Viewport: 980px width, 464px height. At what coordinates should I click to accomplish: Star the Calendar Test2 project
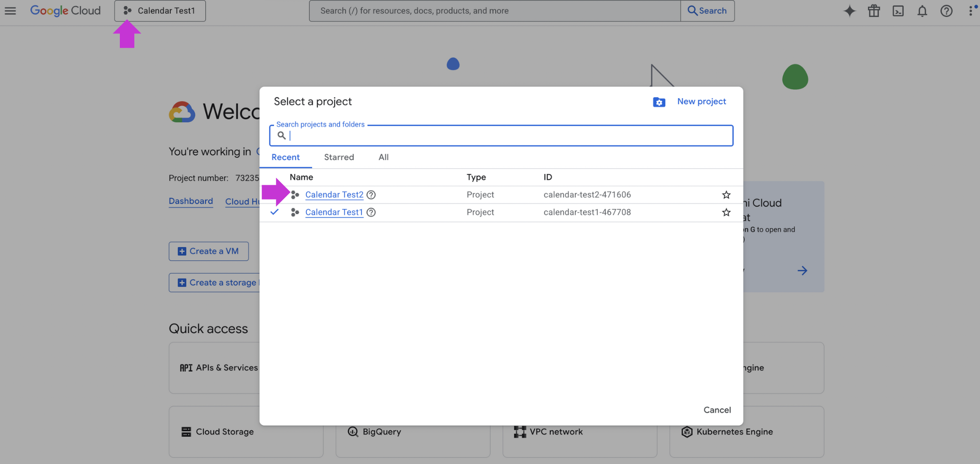(726, 195)
